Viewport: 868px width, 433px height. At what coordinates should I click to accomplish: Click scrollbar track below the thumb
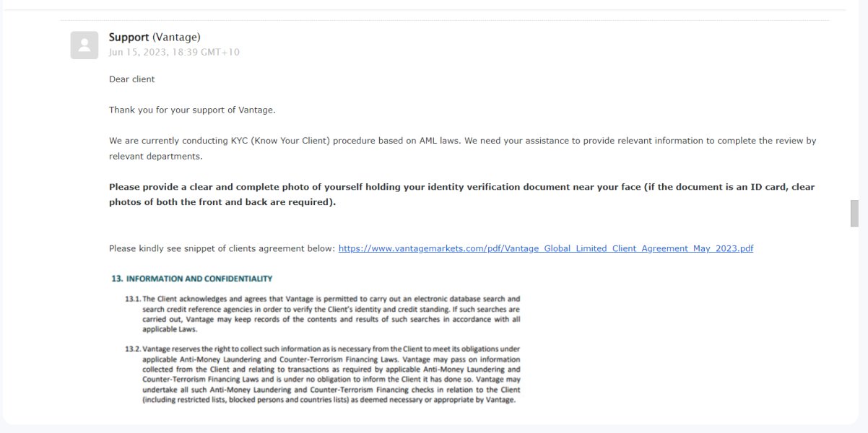[x=854, y=325]
